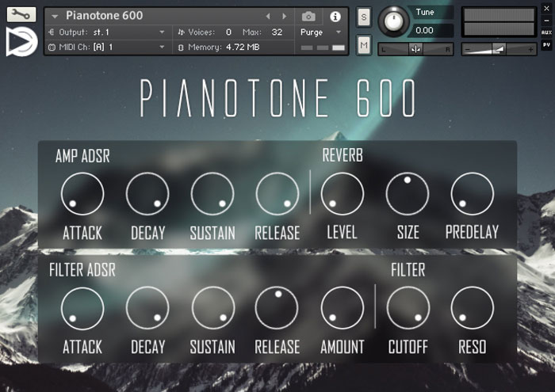Click the AMP ADSR Decay knob
The width and height of the screenshot is (555, 392).
(x=147, y=194)
